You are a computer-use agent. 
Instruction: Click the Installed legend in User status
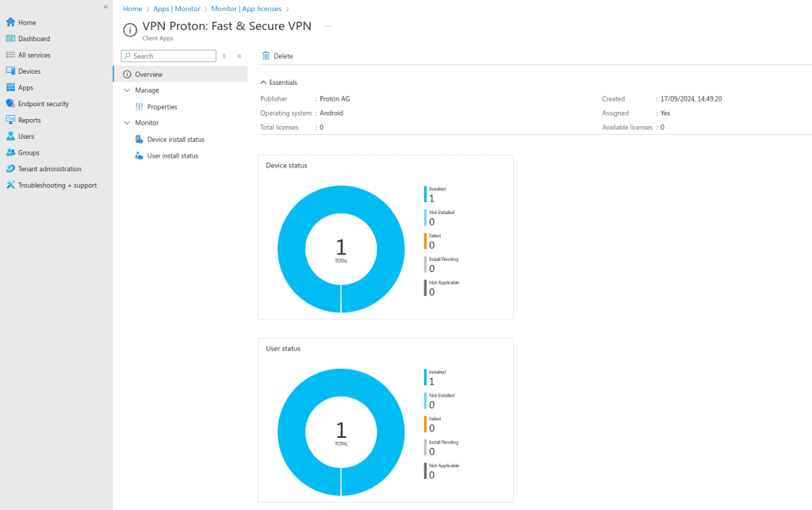[437, 377]
